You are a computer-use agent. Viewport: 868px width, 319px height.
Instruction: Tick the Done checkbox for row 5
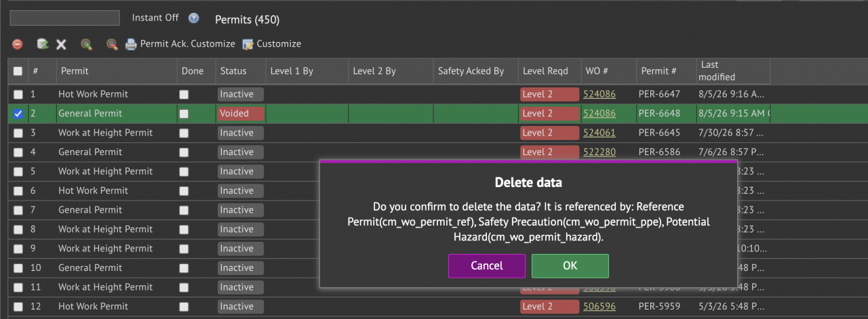(184, 171)
